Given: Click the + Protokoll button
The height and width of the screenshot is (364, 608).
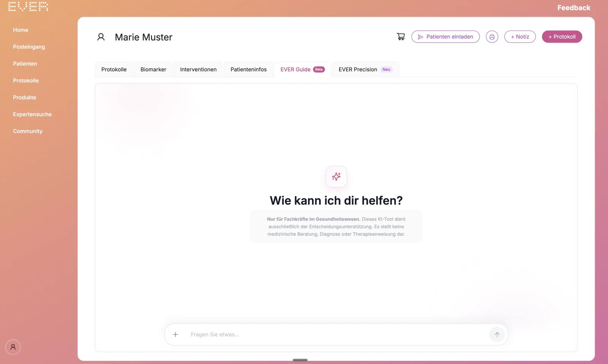Looking at the screenshot, I should [562, 37].
